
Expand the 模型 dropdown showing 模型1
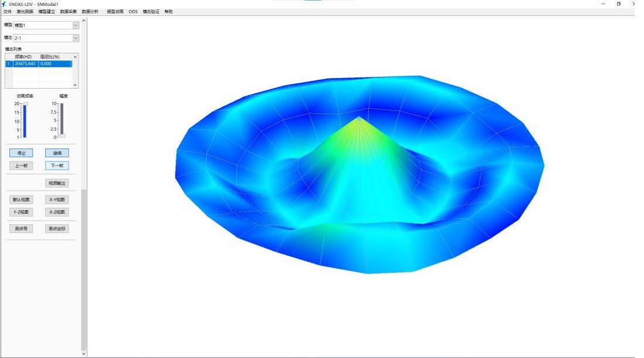click(x=76, y=25)
